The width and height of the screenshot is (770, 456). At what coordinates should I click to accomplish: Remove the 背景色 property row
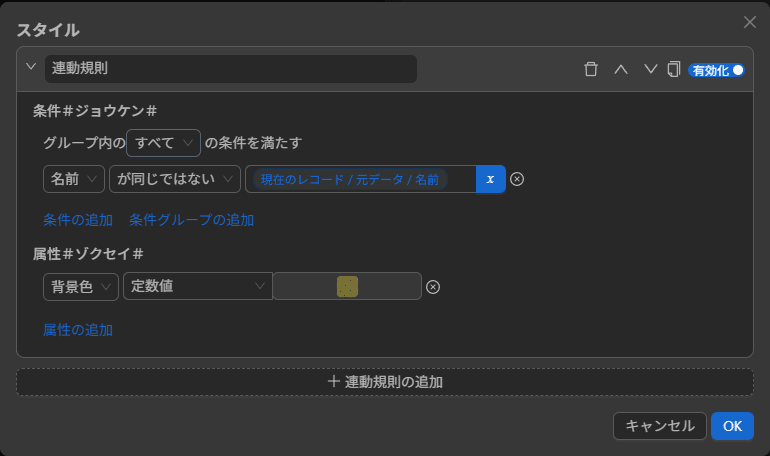pyautogui.click(x=433, y=287)
